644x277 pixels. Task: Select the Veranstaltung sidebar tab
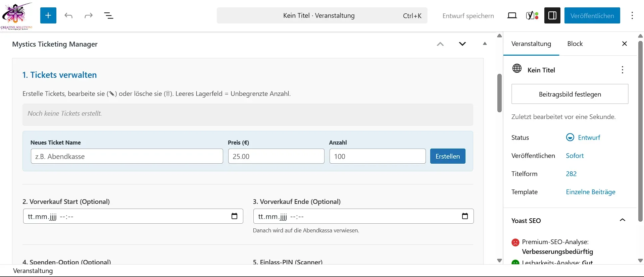click(531, 44)
